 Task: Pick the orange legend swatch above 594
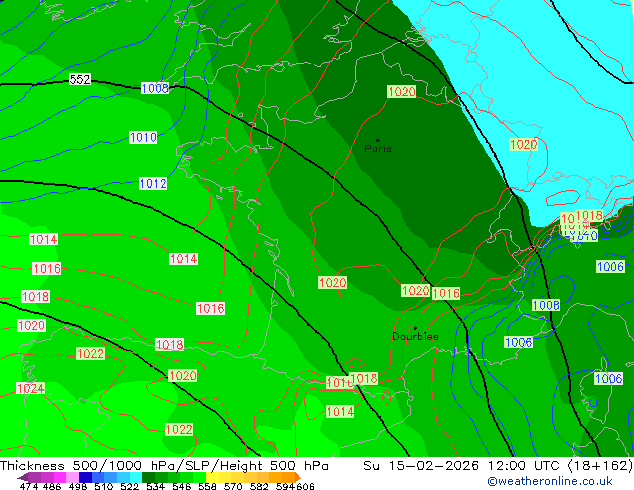pyautogui.click(x=289, y=477)
